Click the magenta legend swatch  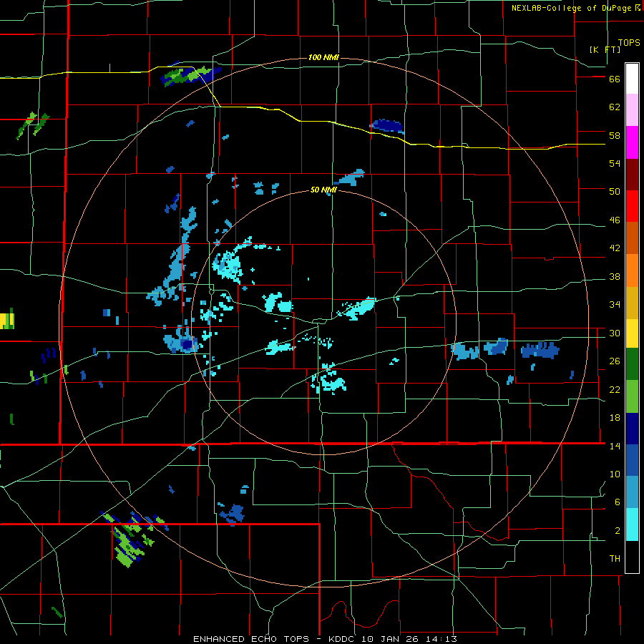coord(632,142)
